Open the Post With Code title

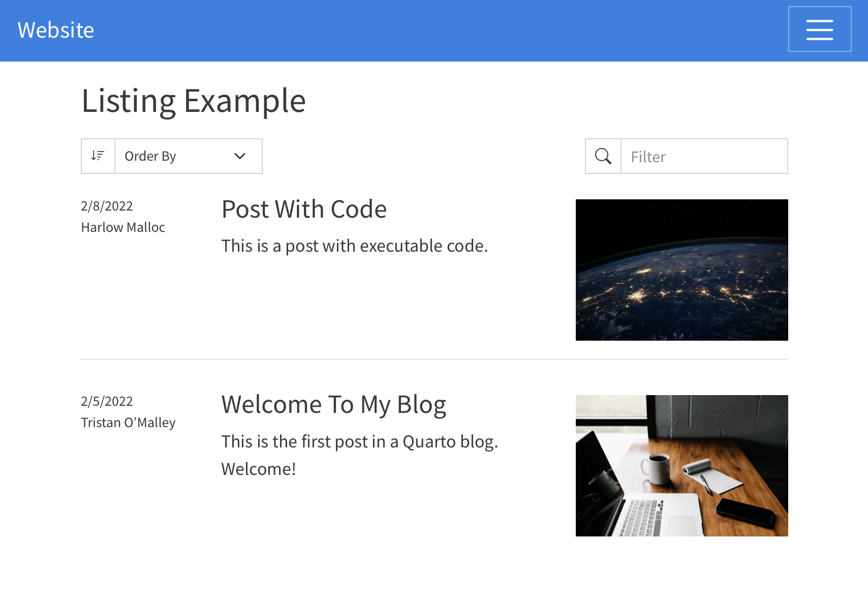click(x=304, y=209)
